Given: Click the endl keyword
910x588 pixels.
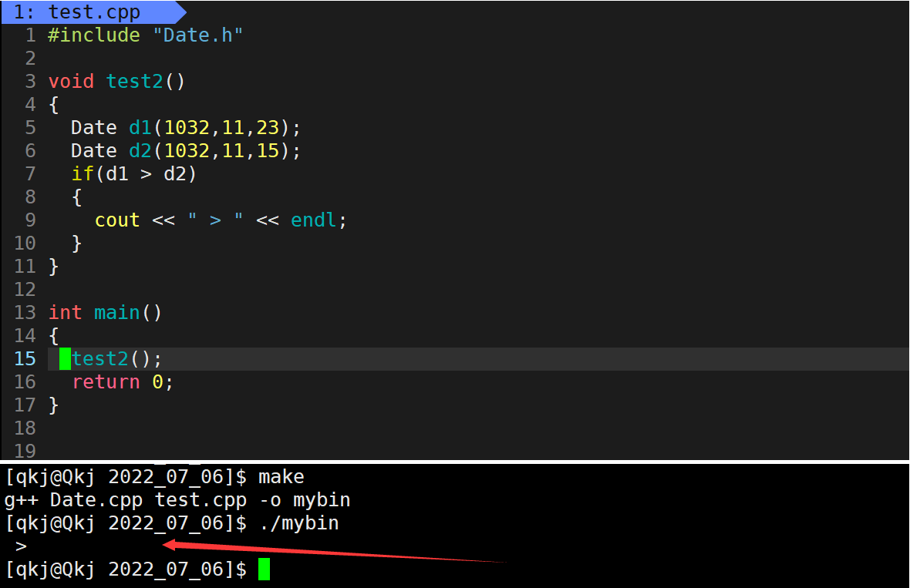Looking at the screenshot, I should (313, 220).
